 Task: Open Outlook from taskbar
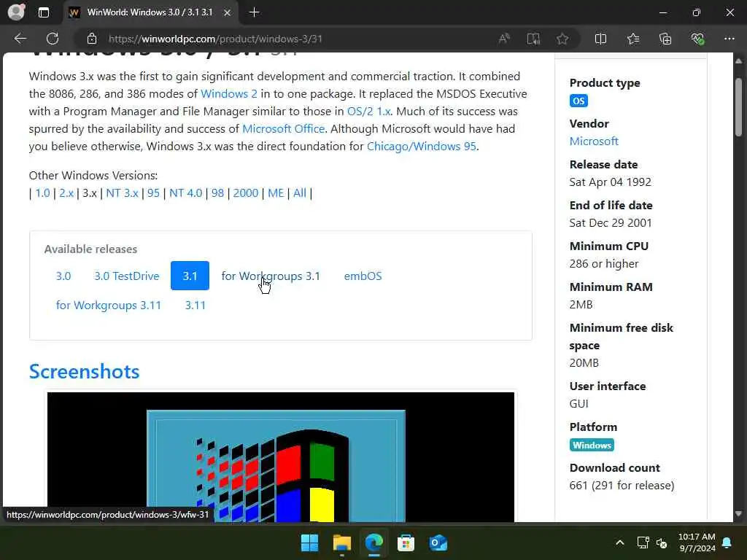coord(438,542)
